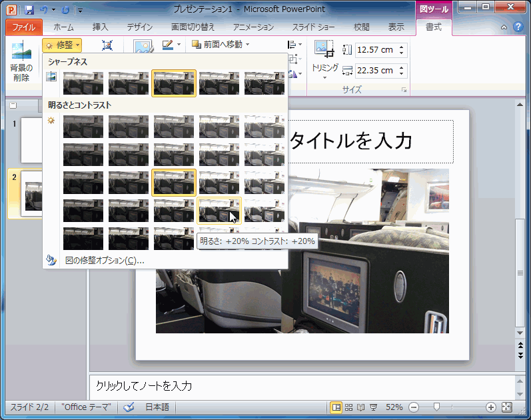This screenshot has width=531, height=420.
Task: Click "Office テーマ" in status bar
Action: [86, 407]
